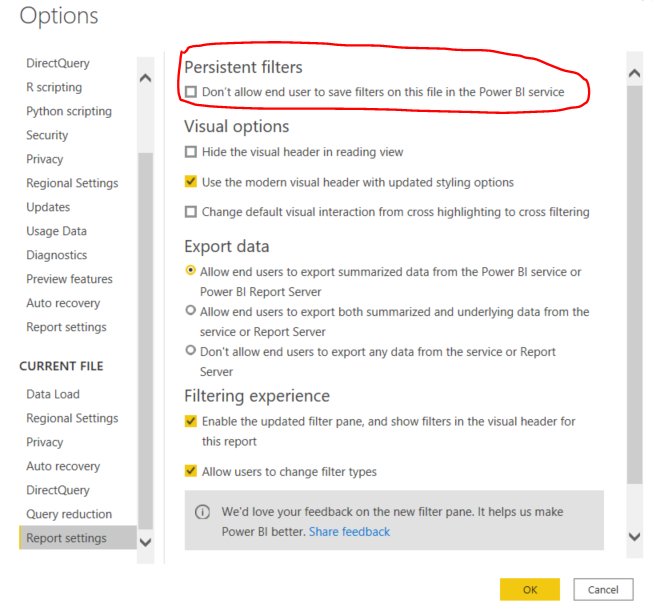Image resolution: width=652 pixels, height=610 pixels.
Task: Toggle cross highlighting to cross filtering checkbox
Action: pyautogui.click(x=191, y=212)
